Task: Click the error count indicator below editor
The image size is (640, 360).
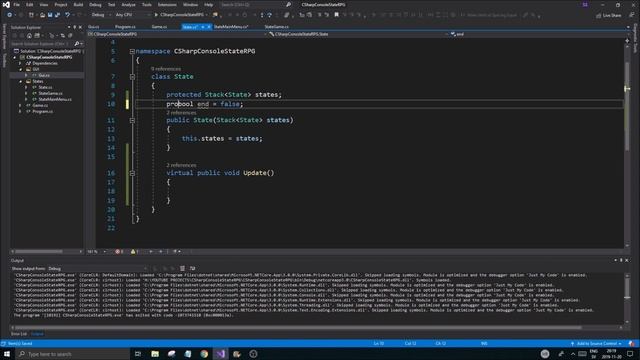Action: [x=119, y=252]
